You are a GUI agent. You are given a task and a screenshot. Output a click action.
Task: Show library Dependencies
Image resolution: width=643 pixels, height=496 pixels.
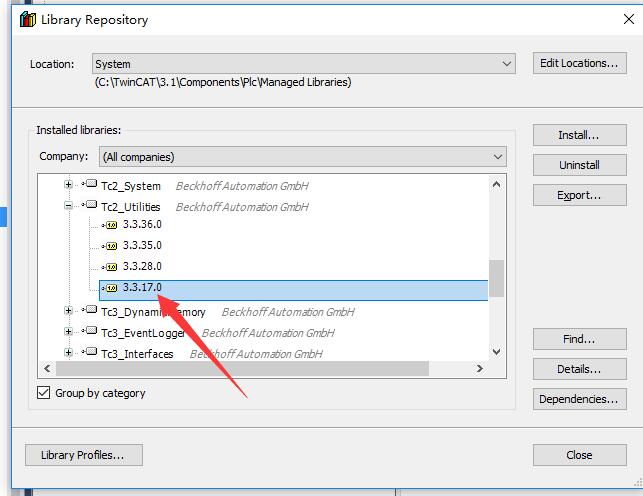click(x=579, y=399)
